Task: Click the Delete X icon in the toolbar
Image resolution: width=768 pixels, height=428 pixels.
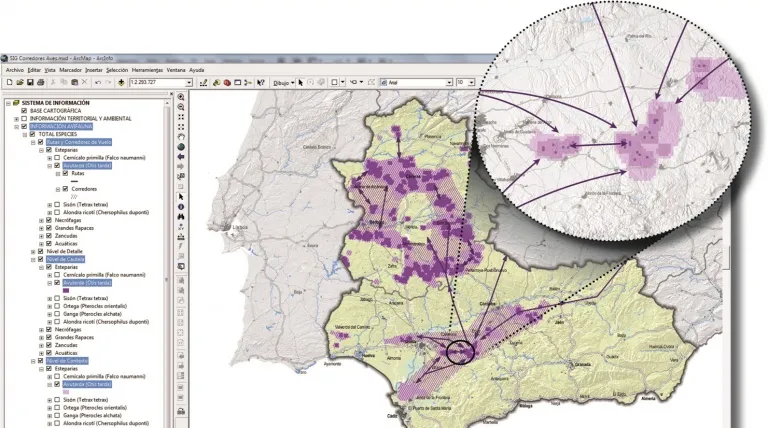Action: (84, 82)
